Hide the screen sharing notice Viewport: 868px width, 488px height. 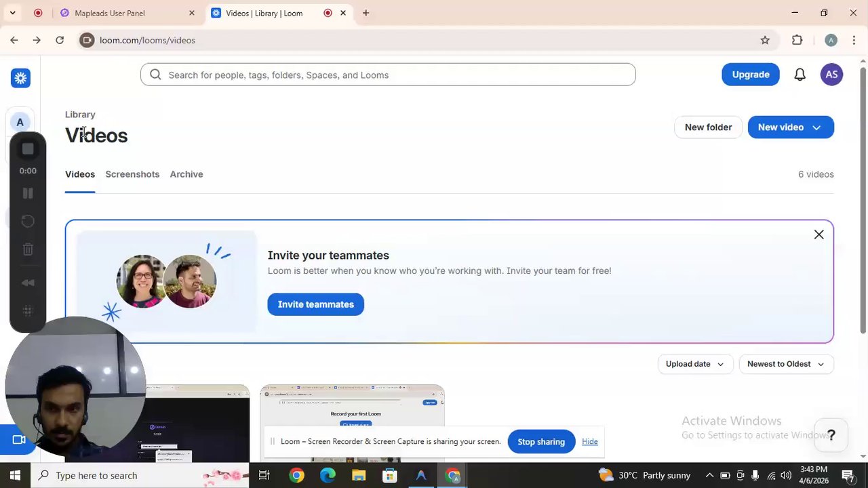(x=590, y=442)
